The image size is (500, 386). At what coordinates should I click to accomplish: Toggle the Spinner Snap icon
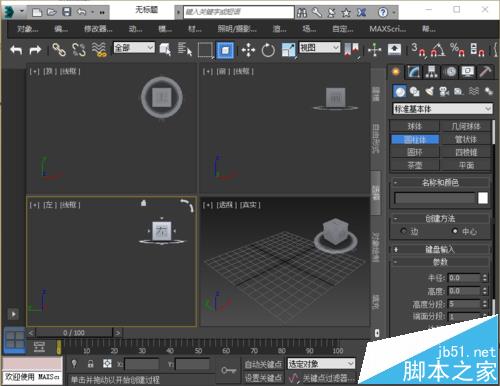pyautogui.click(x=477, y=50)
